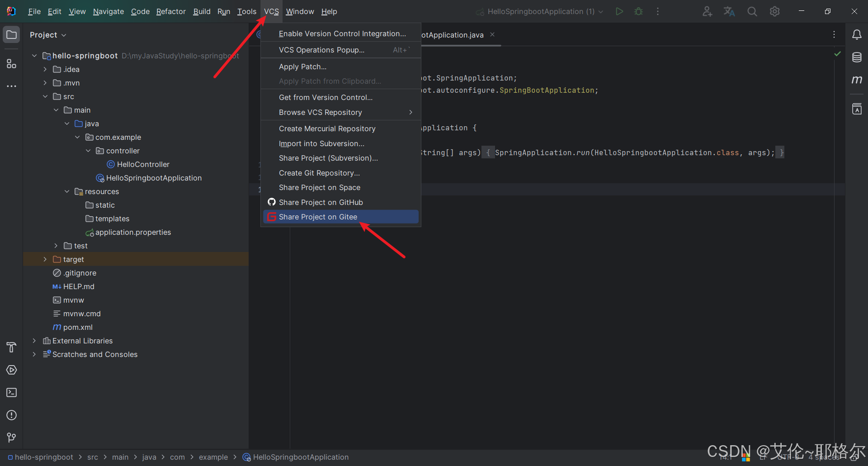Open the Project view dropdown
This screenshot has width=868, height=466.
coord(48,35)
